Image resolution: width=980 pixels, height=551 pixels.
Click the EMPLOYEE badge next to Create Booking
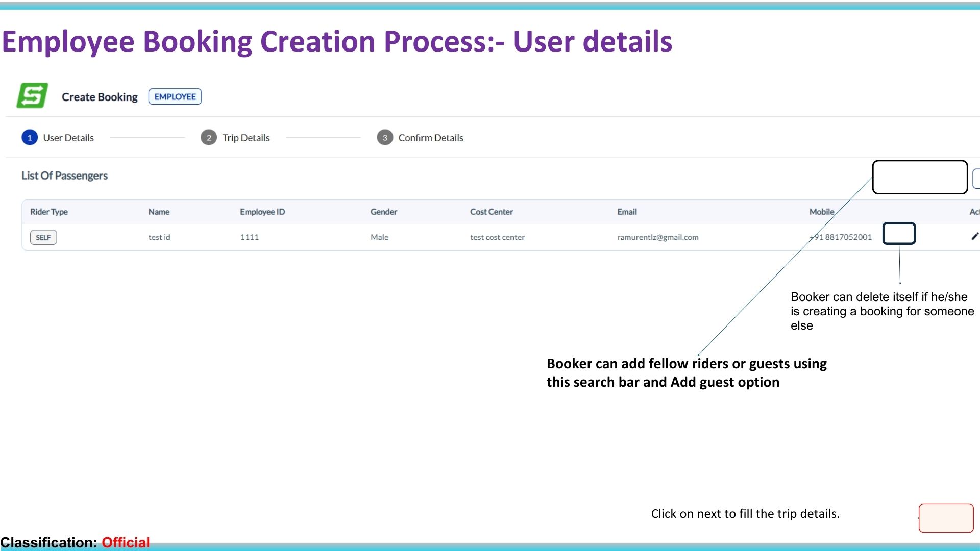click(x=175, y=96)
